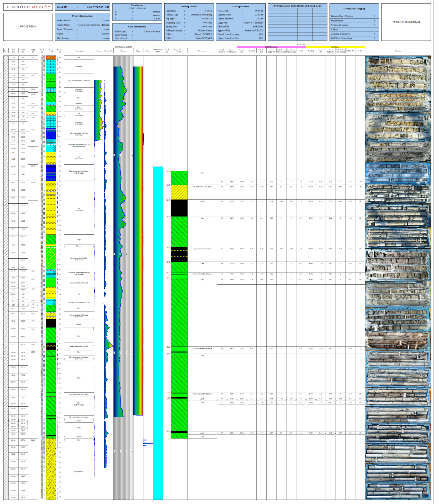The image size is (439, 504).
Task: Click the yellow hatched Silt interbedded Lignite stamp
Action: click(179, 192)
